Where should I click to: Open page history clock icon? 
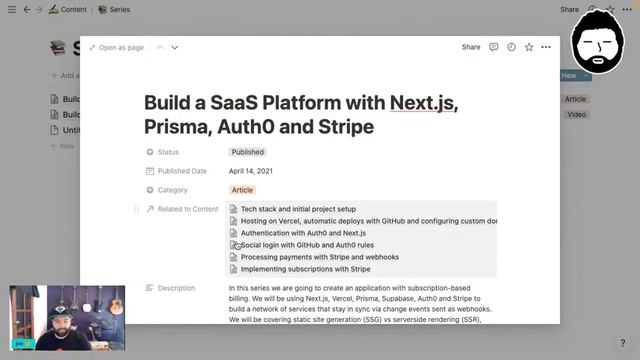click(x=511, y=47)
